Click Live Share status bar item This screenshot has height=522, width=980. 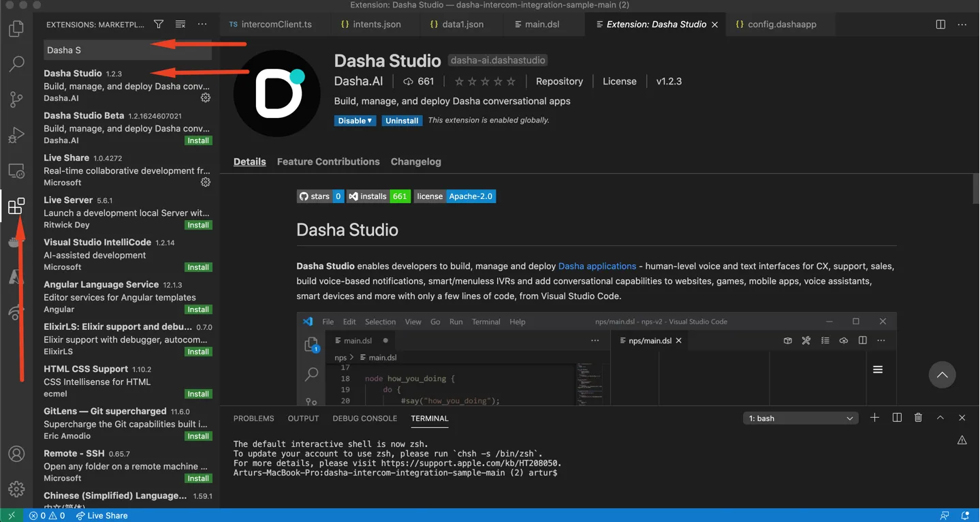(x=101, y=515)
